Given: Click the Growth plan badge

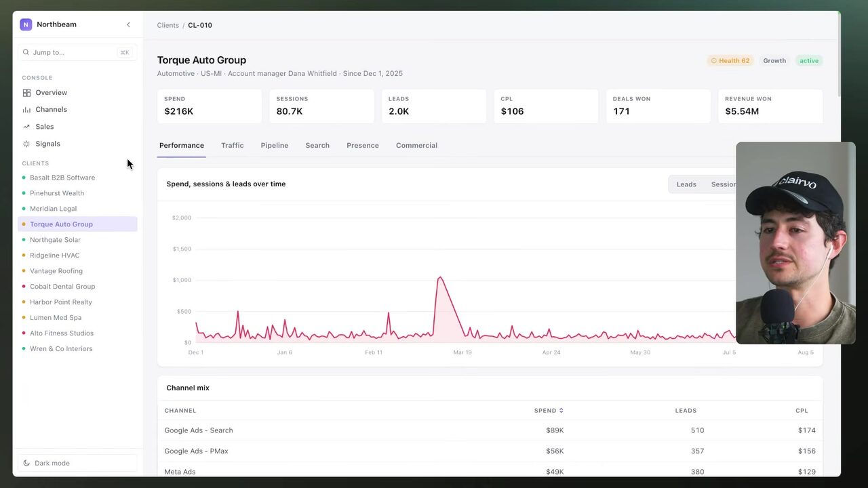Looking at the screenshot, I should 774,61.
